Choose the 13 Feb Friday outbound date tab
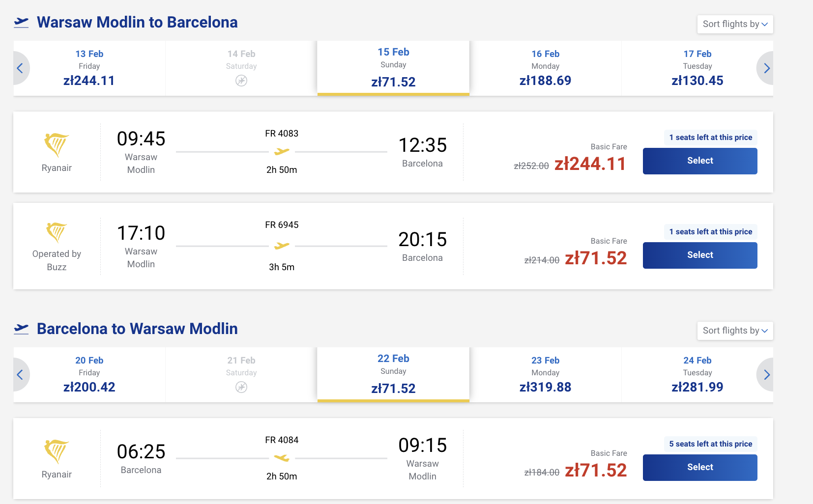Screen dimensions: 813x504 pos(89,68)
